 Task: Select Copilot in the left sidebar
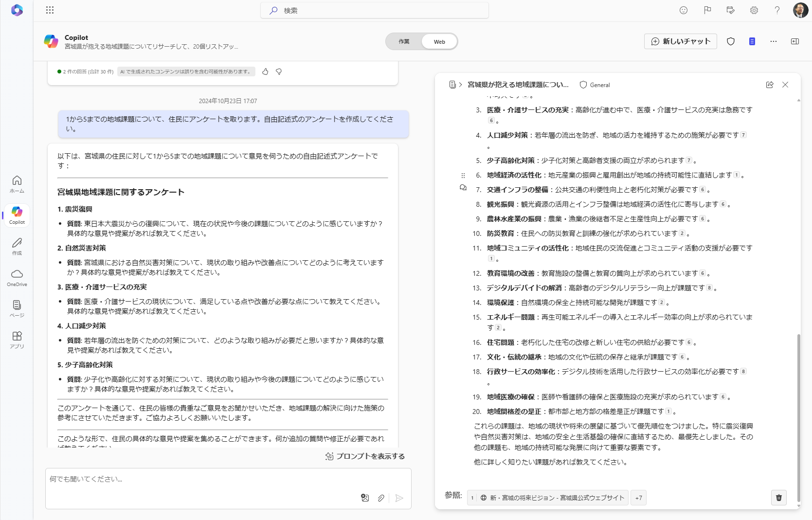click(17, 215)
